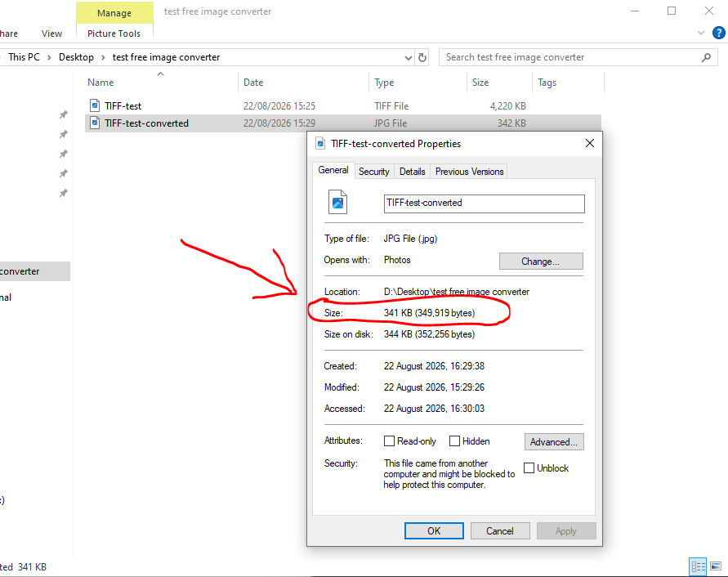This screenshot has height=577, width=728.
Task: Select highlighted 'converter' folder in navigation pane
Action: tap(35, 271)
